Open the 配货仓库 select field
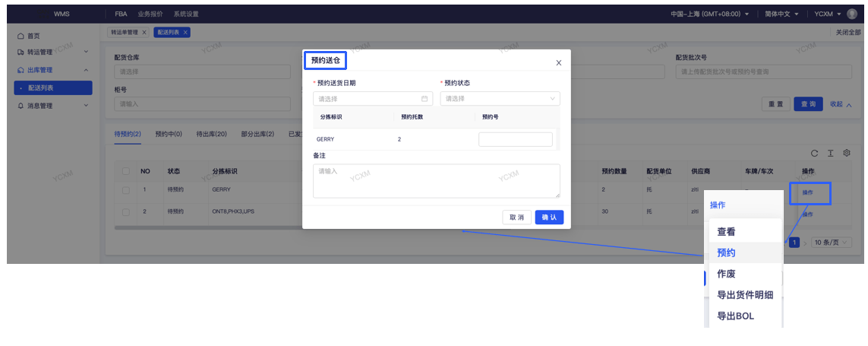The width and height of the screenshot is (868, 346). (202, 71)
